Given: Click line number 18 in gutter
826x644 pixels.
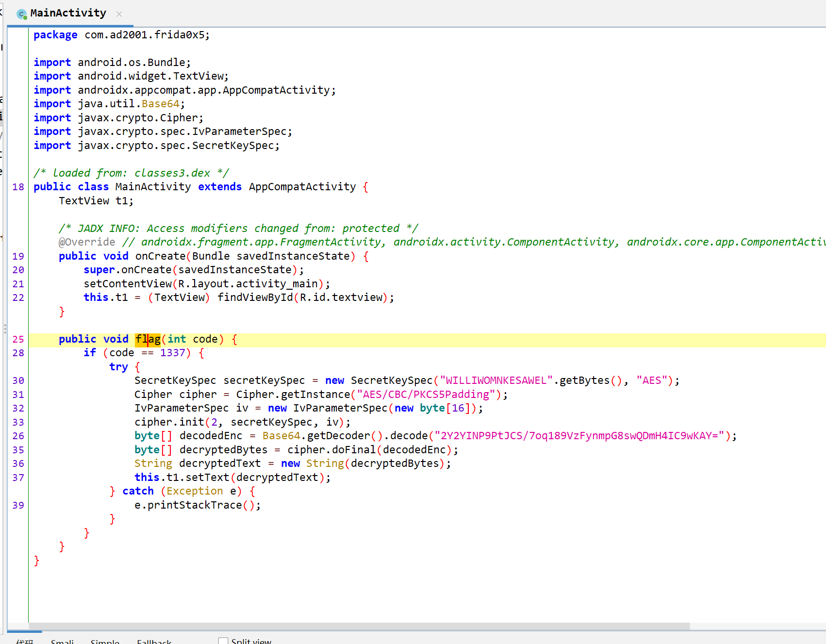Looking at the screenshot, I should pos(18,187).
